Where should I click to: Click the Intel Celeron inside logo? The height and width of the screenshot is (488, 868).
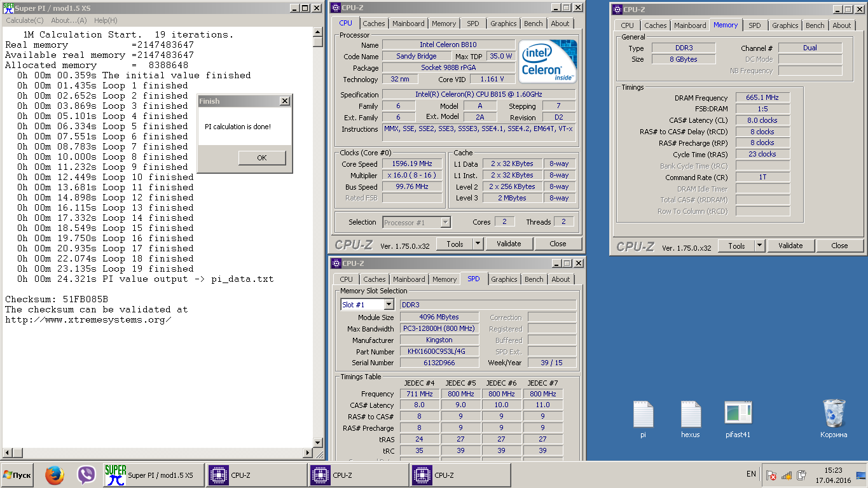548,61
